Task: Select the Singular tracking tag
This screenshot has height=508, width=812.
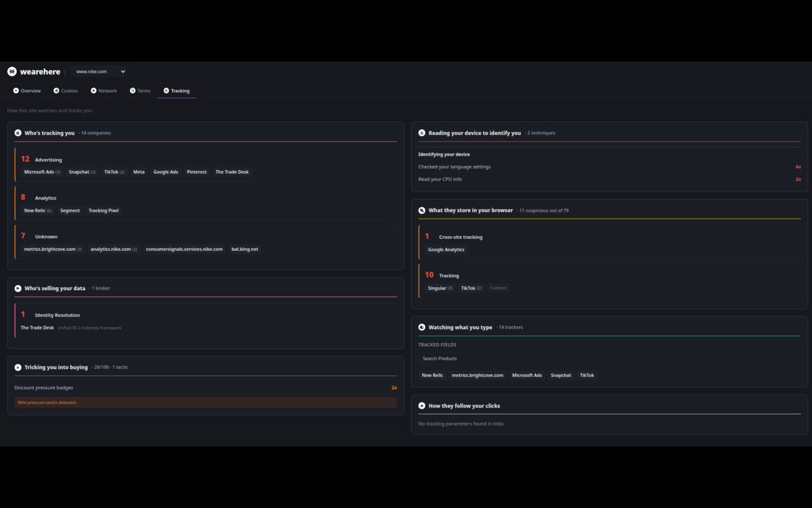Action: coord(440,288)
